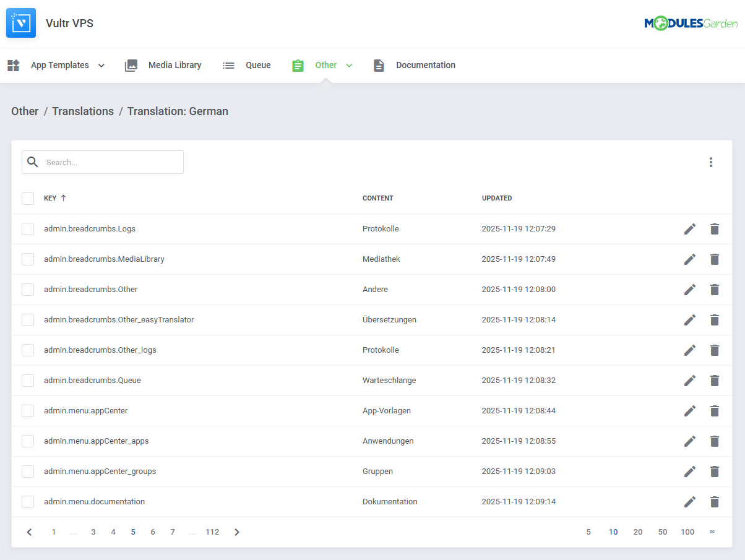Show 100 entries per page

tap(687, 532)
